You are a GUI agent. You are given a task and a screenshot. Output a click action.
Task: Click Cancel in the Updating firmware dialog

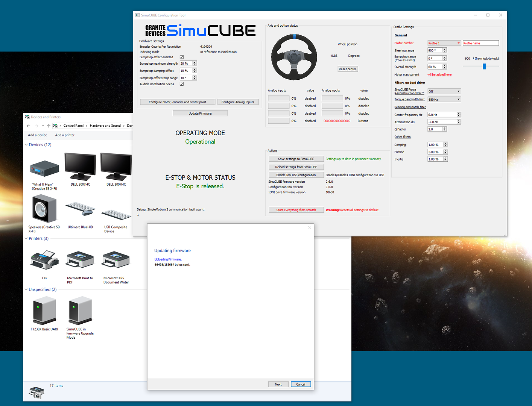301,384
